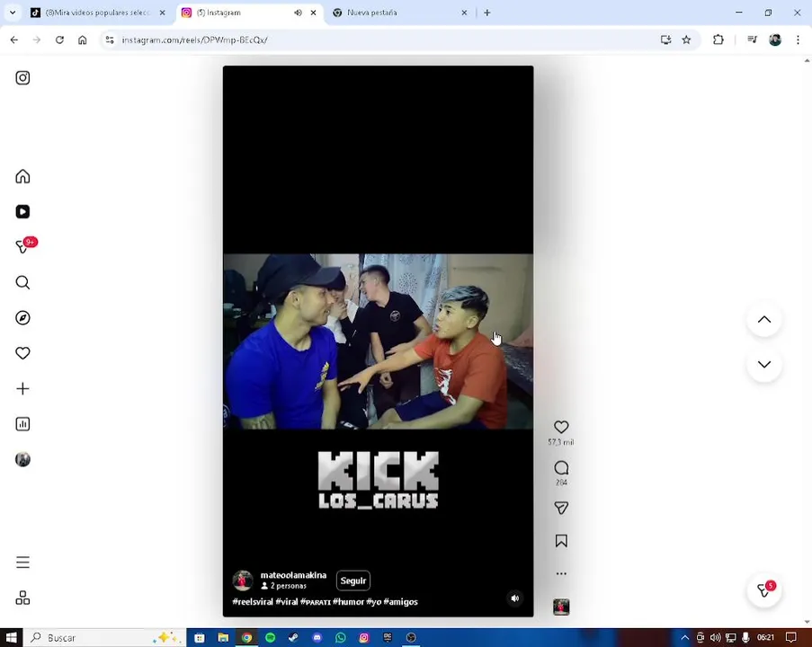Pause the reel by clicking the video

[378, 341]
